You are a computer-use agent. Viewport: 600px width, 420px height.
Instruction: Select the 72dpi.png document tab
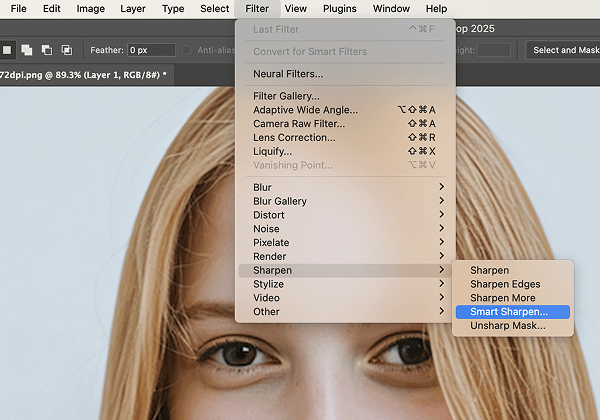(x=83, y=75)
